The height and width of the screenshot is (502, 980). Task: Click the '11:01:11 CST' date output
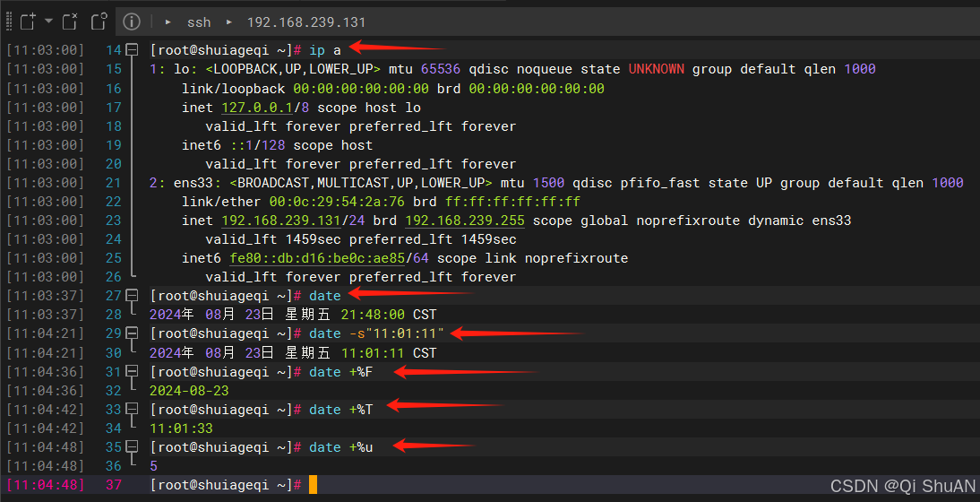click(x=389, y=352)
